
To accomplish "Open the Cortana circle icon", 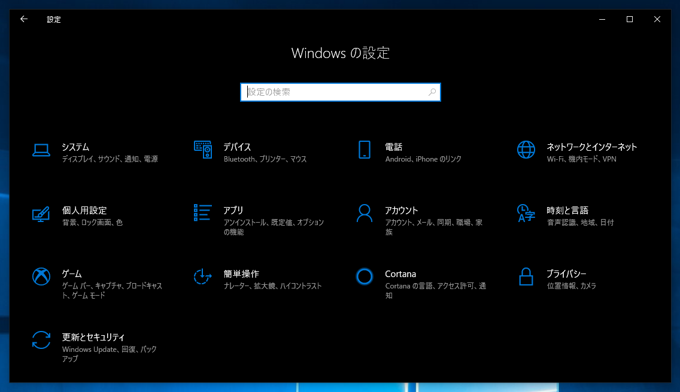I will click(x=364, y=277).
